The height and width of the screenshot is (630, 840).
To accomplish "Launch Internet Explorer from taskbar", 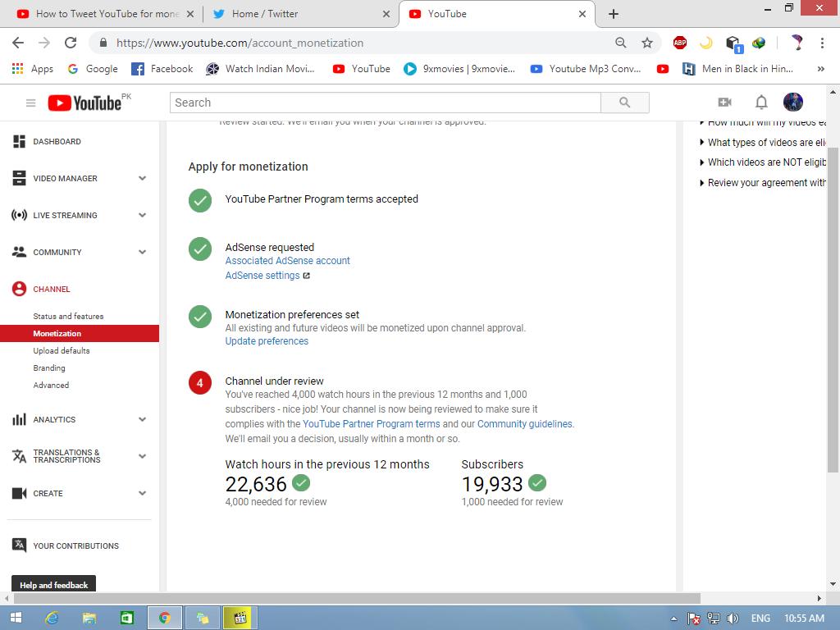I will coord(52,619).
